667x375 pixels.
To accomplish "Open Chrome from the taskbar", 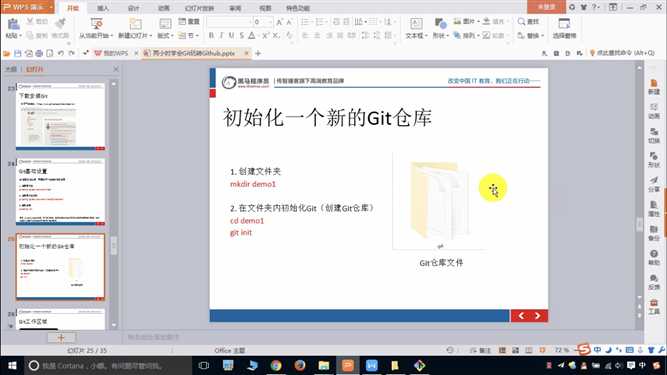I will (276, 366).
